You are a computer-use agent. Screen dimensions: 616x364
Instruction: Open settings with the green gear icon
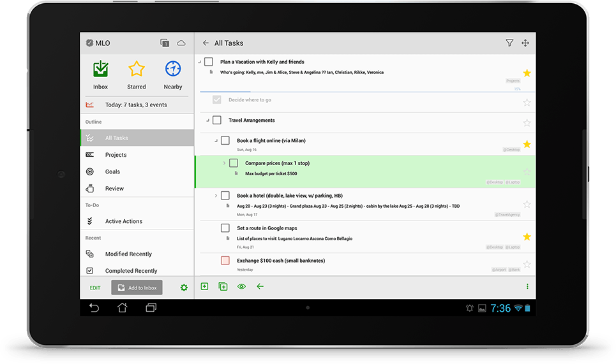(x=184, y=288)
